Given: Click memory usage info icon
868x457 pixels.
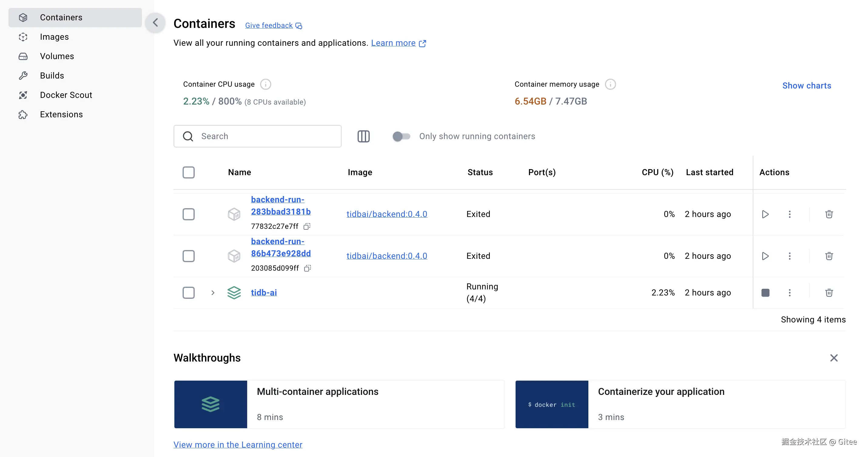Looking at the screenshot, I should pos(610,84).
